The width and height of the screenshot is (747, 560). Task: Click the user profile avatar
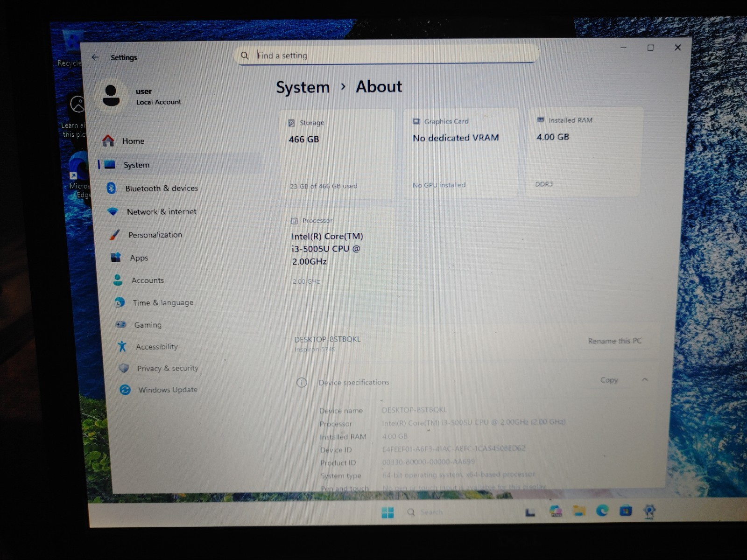point(111,95)
